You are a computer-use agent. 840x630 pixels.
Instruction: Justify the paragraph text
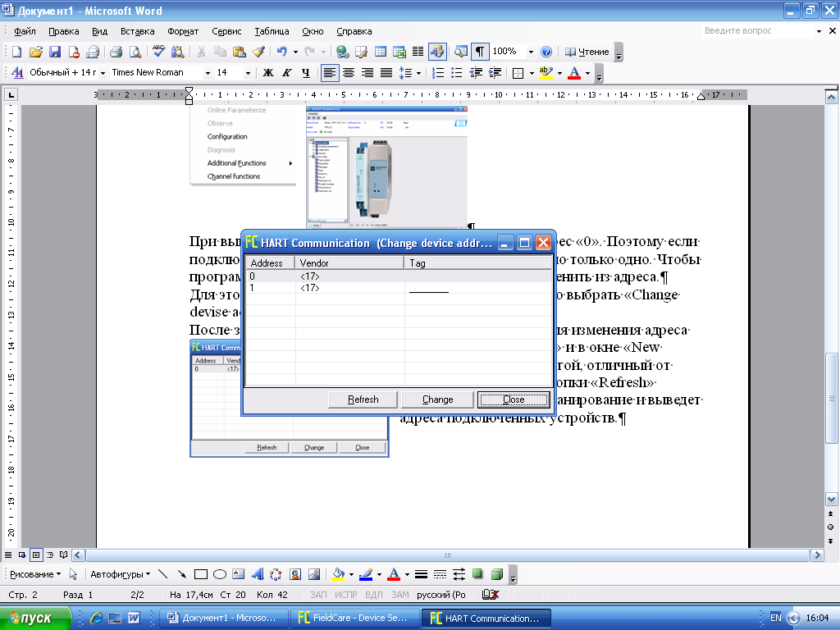click(386, 73)
